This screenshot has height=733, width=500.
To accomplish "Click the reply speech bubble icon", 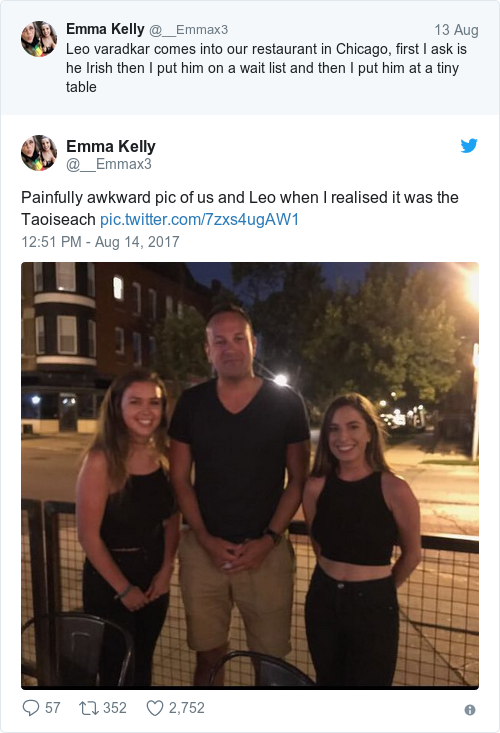I will click(31, 708).
